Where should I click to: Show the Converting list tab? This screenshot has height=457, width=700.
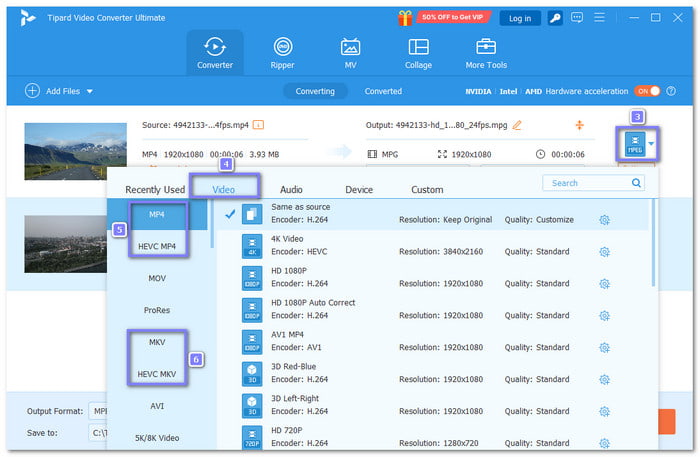point(315,91)
